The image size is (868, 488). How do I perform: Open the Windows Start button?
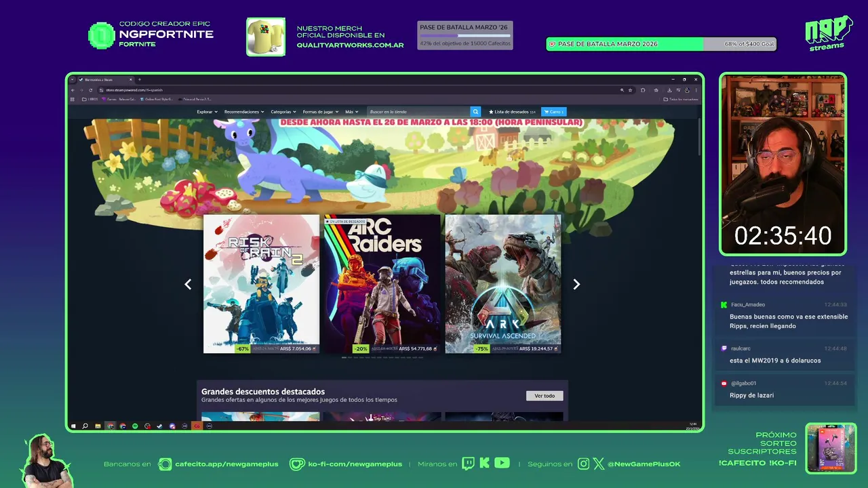(x=73, y=426)
